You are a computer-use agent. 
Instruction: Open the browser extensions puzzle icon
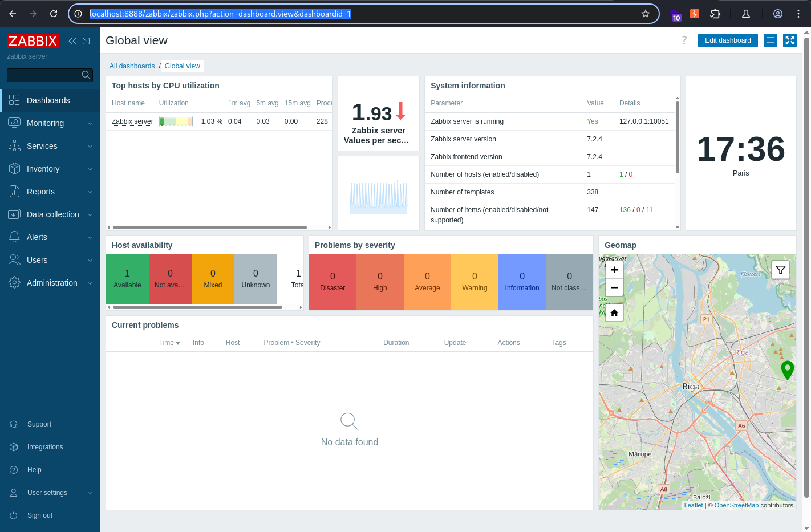[x=715, y=14]
